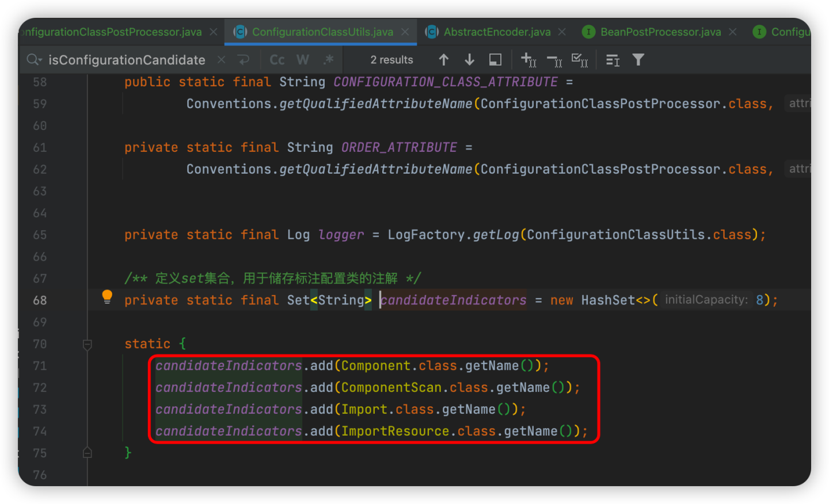Toggle Regex (.*) search option
The image size is (829, 504).
click(329, 60)
